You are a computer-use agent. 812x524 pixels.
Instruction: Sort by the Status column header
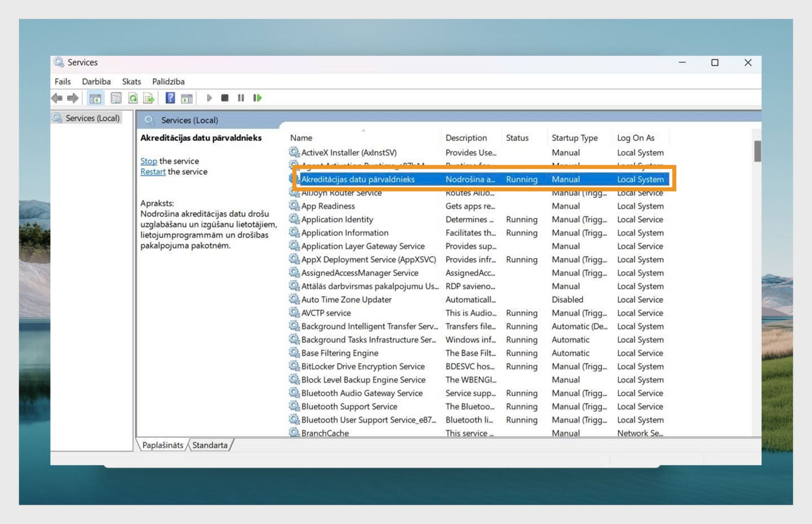click(517, 138)
